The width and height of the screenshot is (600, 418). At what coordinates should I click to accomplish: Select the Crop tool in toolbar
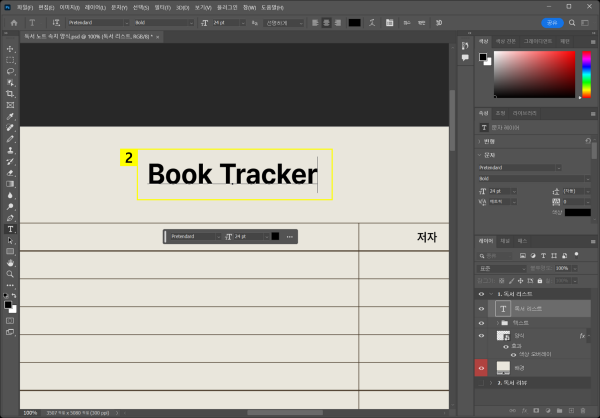click(x=10, y=94)
